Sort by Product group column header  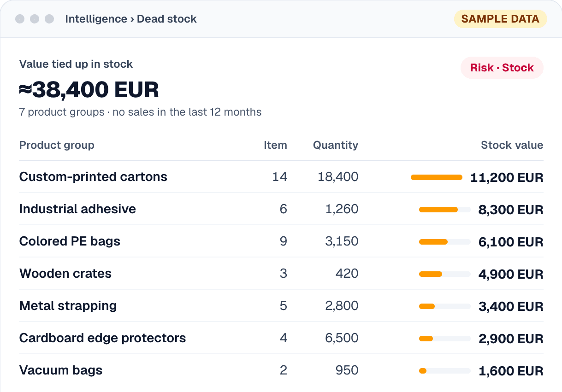pyautogui.click(x=57, y=145)
